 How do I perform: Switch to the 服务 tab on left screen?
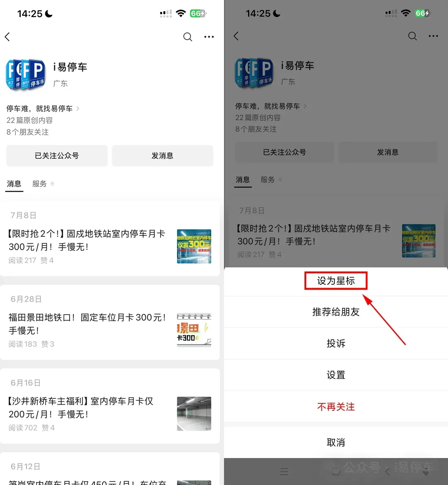point(39,184)
